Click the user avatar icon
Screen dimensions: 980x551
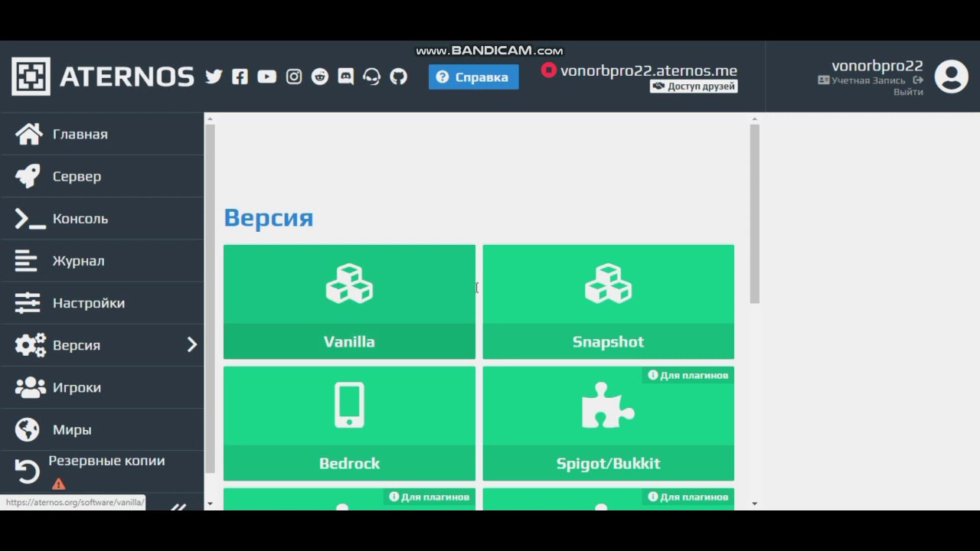pyautogui.click(x=952, y=77)
